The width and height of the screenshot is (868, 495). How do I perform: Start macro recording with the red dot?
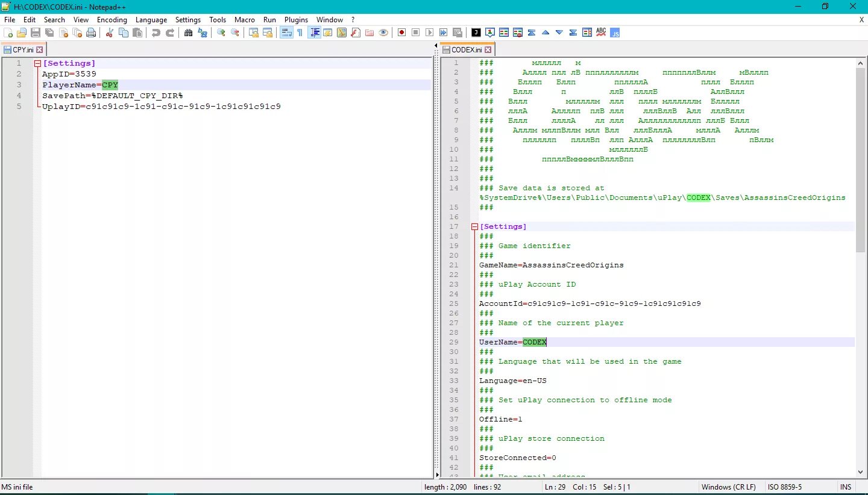(x=401, y=33)
